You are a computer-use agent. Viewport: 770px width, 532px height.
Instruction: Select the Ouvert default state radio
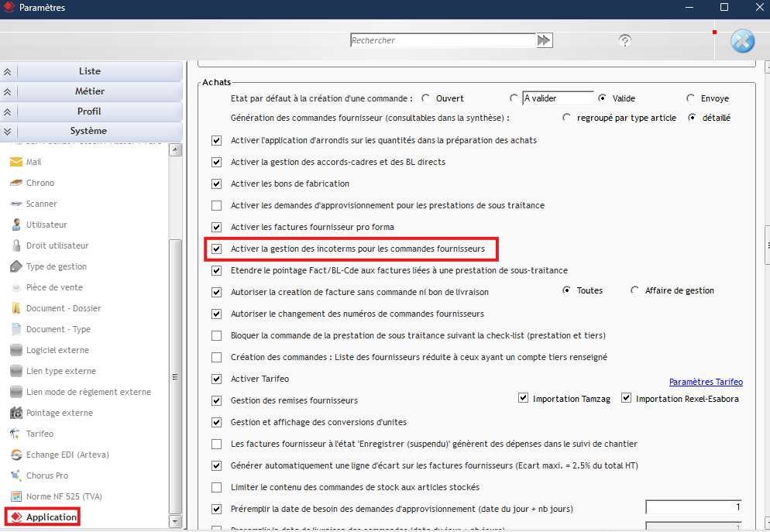pos(425,99)
